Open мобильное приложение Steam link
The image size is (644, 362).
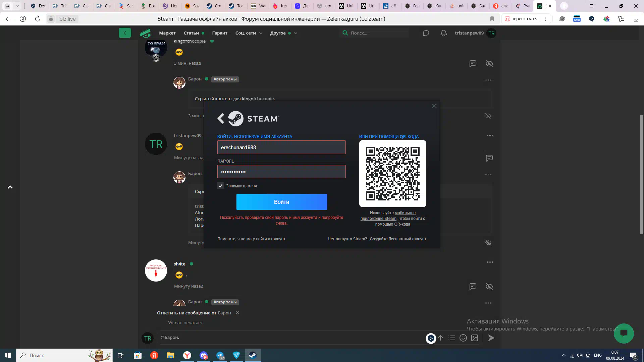tap(388, 216)
